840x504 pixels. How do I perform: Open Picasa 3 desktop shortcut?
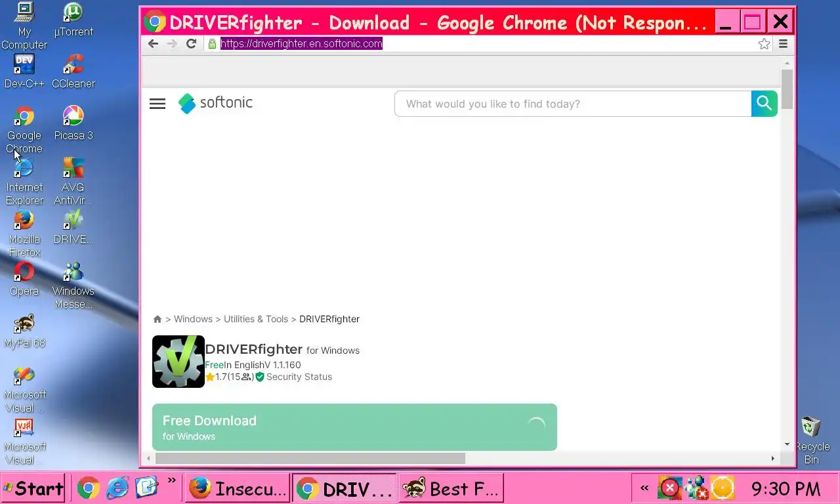click(73, 123)
